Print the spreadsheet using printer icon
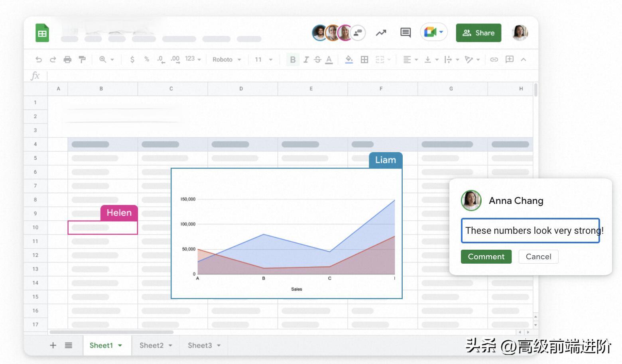The image size is (622, 364). coord(67,59)
